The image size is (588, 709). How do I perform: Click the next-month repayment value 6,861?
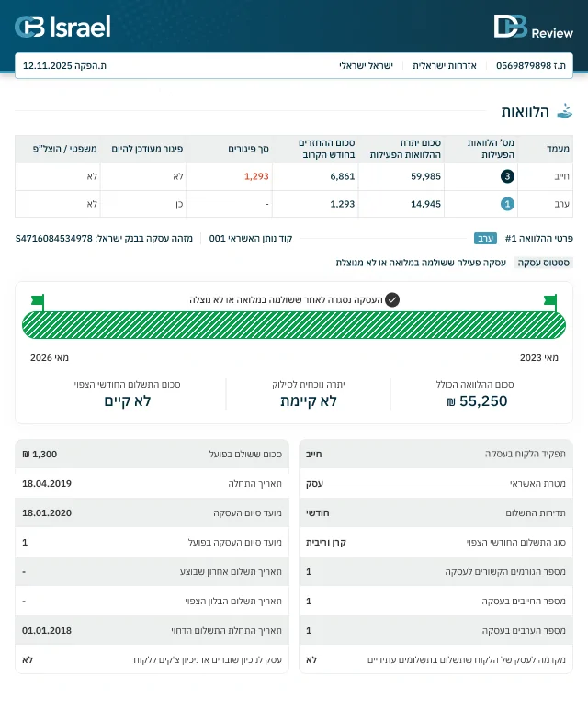pos(343,176)
